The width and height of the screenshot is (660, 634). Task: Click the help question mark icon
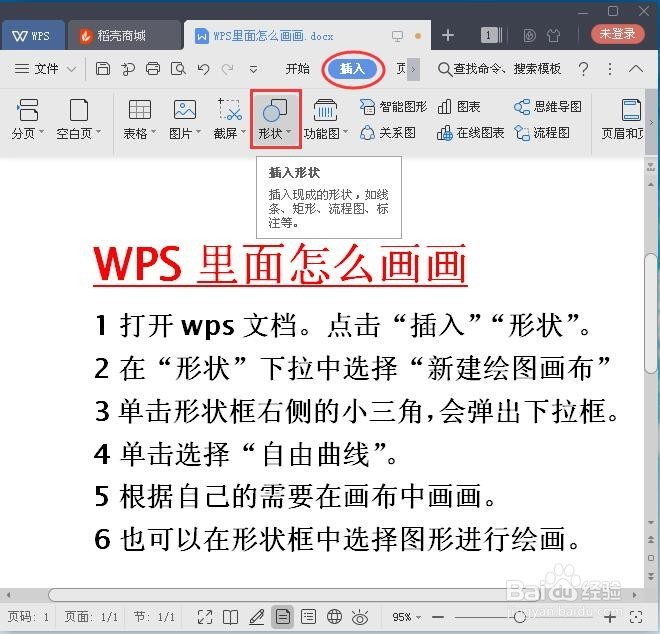pos(583,69)
